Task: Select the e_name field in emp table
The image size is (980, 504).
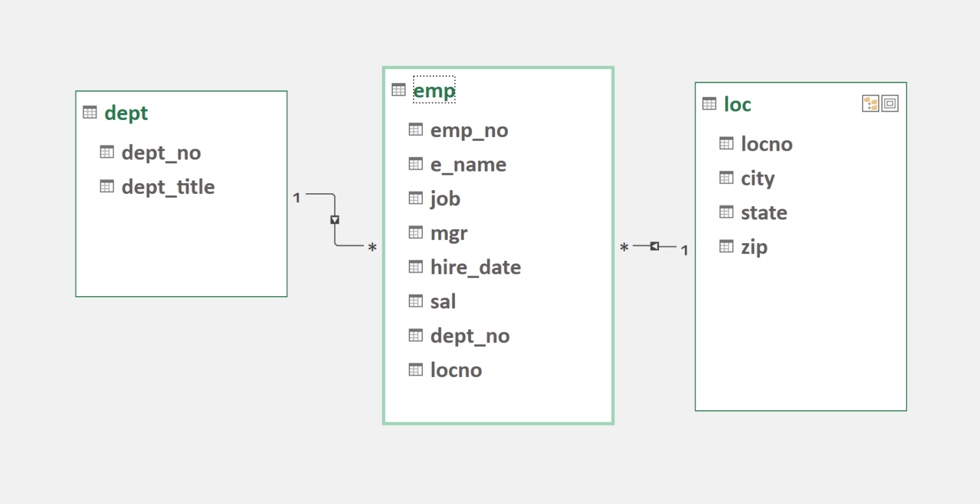Action: click(x=468, y=164)
